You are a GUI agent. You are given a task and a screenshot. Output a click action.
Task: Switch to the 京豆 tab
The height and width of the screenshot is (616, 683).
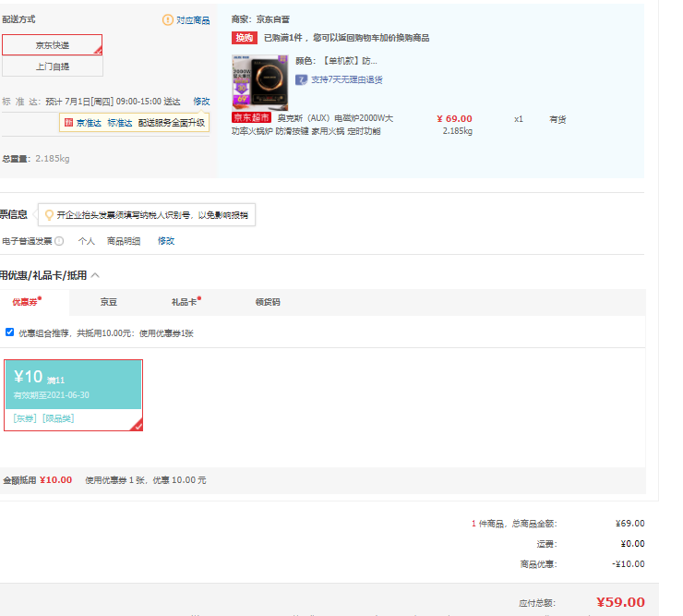click(x=109, y=302)
